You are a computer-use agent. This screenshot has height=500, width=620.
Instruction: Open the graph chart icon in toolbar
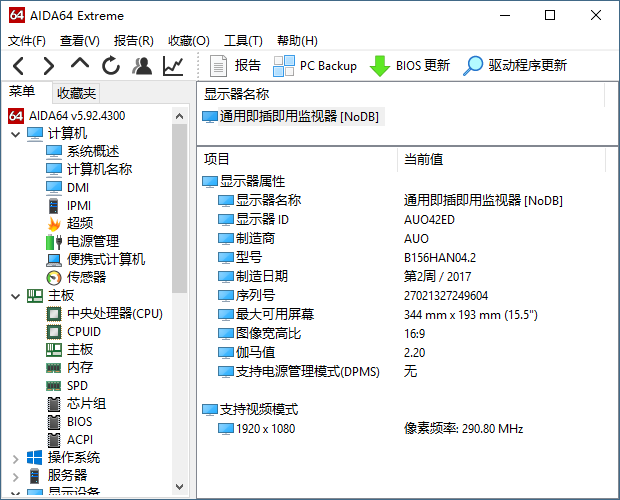click(173, 66)
